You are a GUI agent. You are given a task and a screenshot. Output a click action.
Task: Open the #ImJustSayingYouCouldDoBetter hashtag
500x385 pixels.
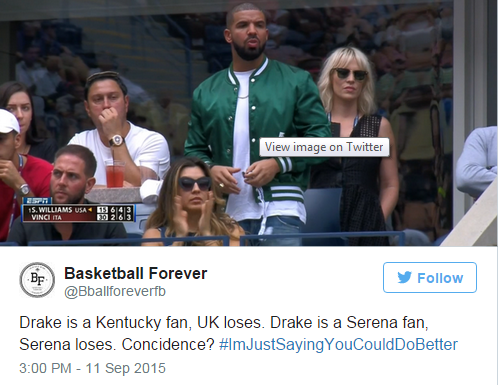pyautogui.click(x=338, y=344)
